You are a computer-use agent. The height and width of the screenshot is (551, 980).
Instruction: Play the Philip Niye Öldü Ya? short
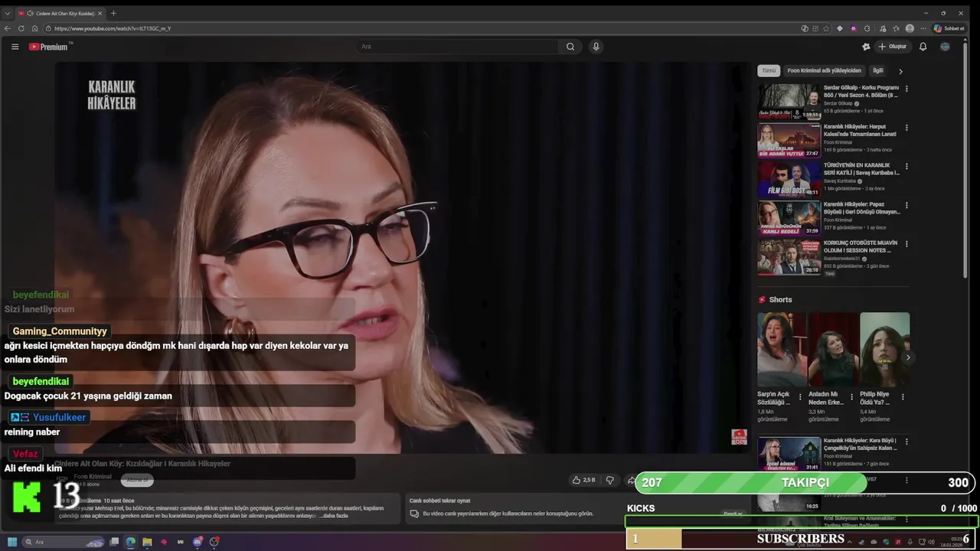point(884,349)
